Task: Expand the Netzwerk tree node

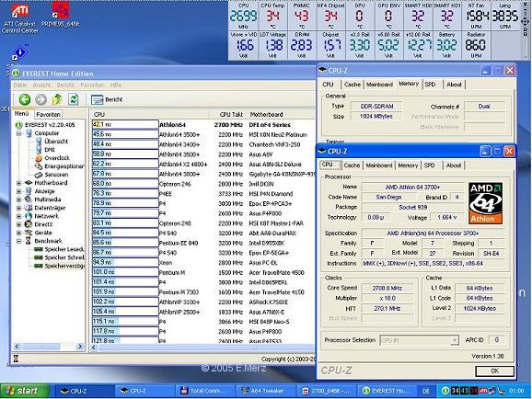Action: 19,216
